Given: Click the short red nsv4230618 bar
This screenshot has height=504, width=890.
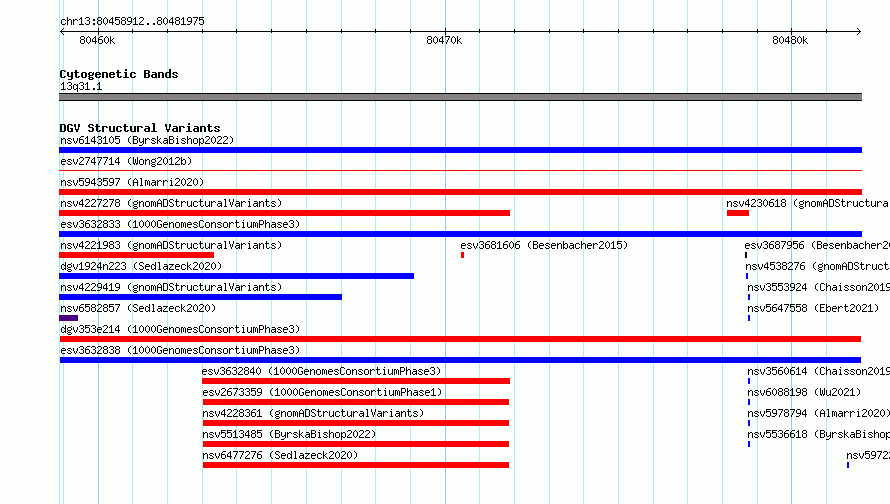Looking at the screenshot, I should click(738, 213).
